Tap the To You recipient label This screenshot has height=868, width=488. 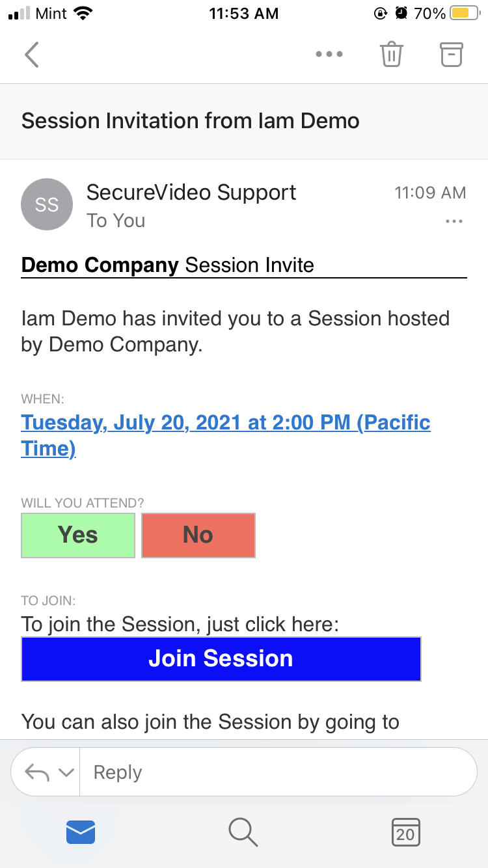[116, 221]
